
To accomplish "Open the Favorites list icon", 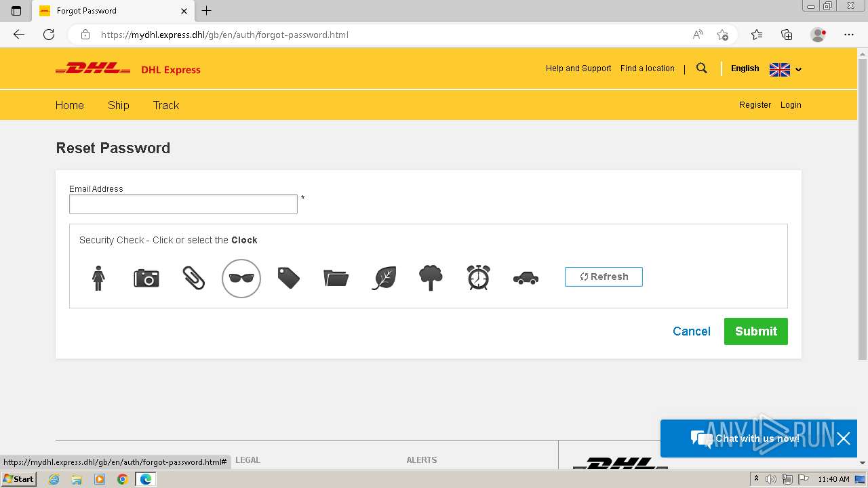I will 757,35.
